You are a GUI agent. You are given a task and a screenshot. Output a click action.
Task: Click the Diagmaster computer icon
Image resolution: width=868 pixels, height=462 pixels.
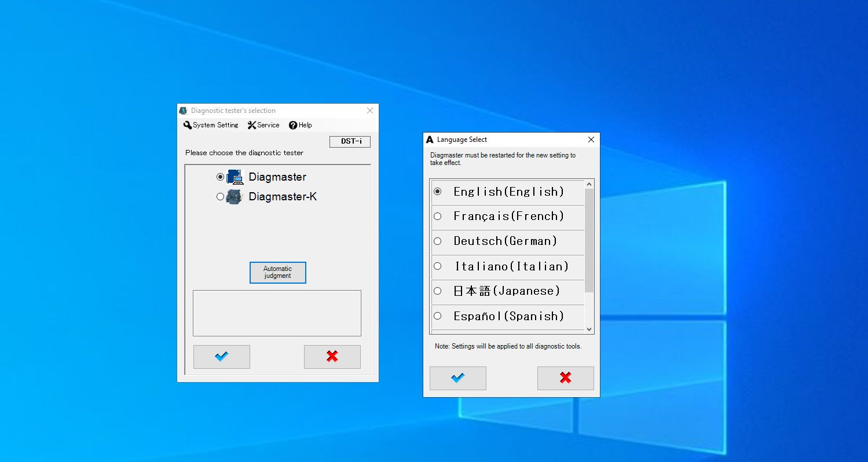[x=235, y=177]
